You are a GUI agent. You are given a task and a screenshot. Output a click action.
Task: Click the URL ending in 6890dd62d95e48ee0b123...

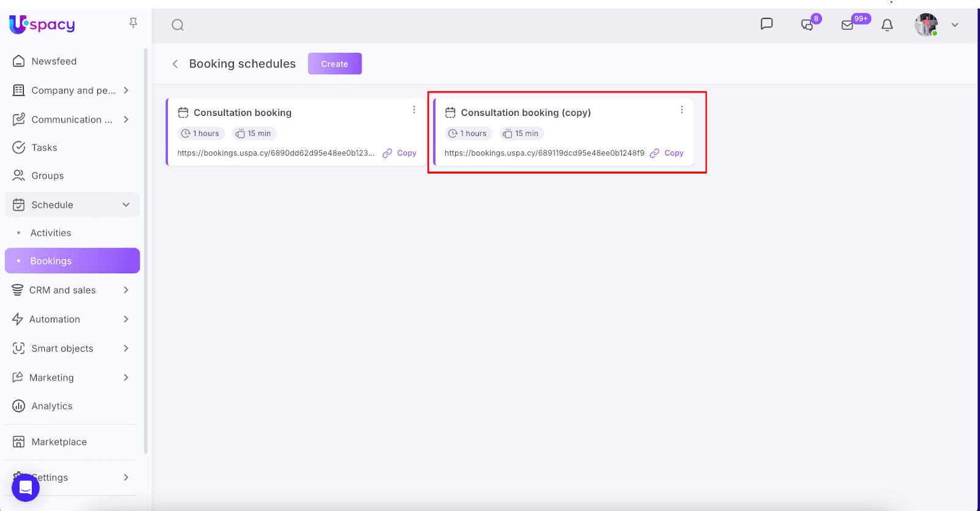(x=276, y=153)
